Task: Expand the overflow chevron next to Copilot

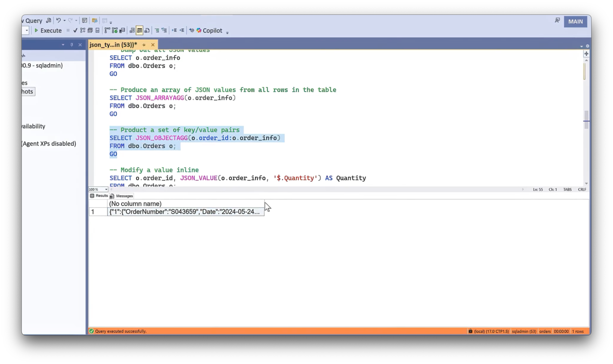Action: [228, 32]
